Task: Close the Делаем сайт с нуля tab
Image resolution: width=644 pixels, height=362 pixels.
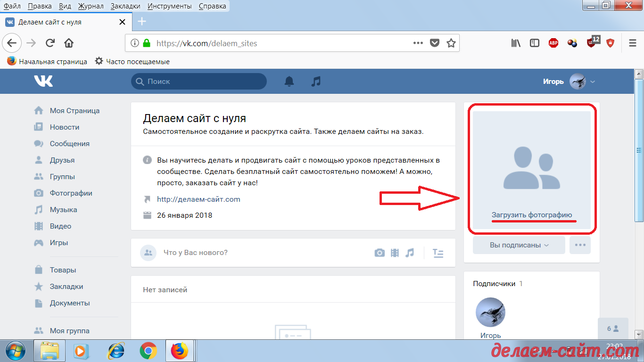Action: coord(122,22)
